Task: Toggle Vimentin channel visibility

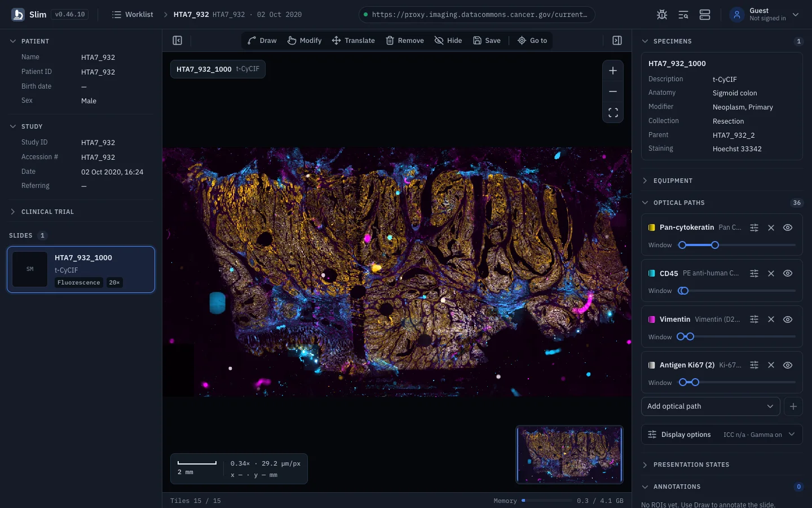Action: pyautogui.click(x=788, y=319)
